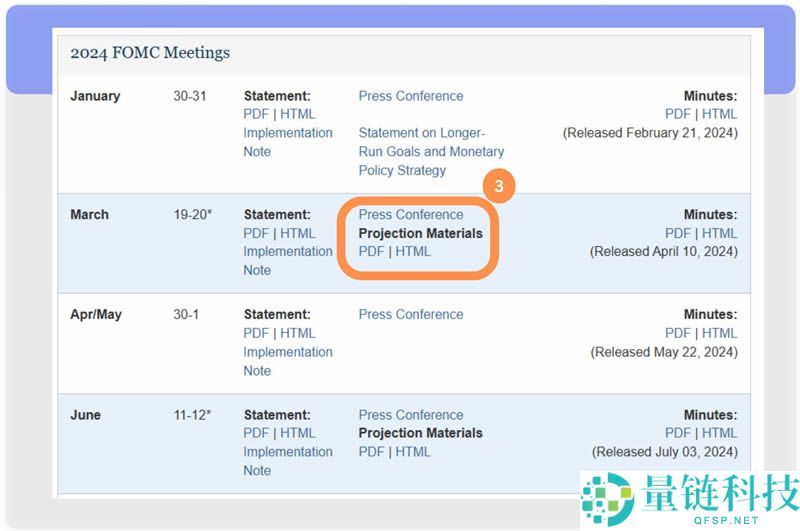Open March Projection Materials HTML
The width and height of the screenshot is (800, 531).
coord(413,251)
